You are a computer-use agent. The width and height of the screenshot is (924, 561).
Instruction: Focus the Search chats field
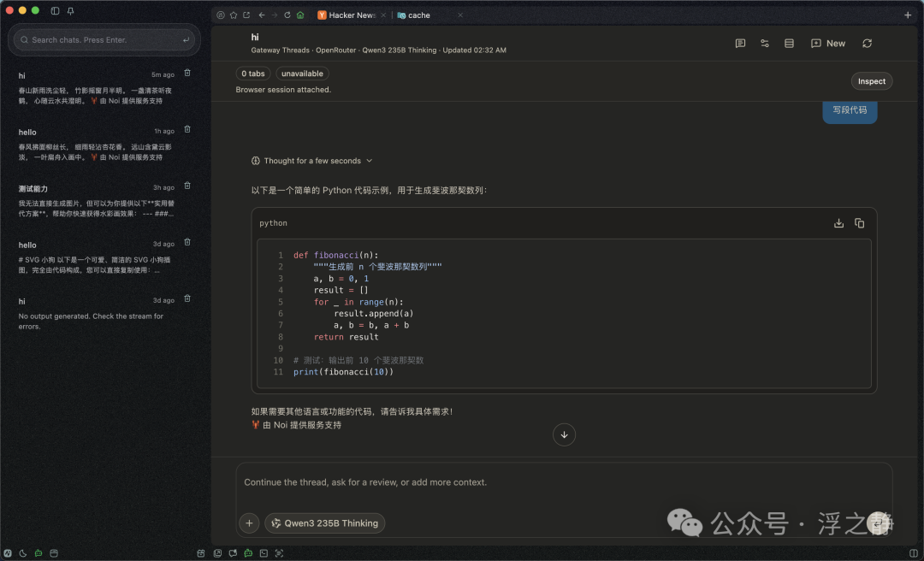(105, 40)
